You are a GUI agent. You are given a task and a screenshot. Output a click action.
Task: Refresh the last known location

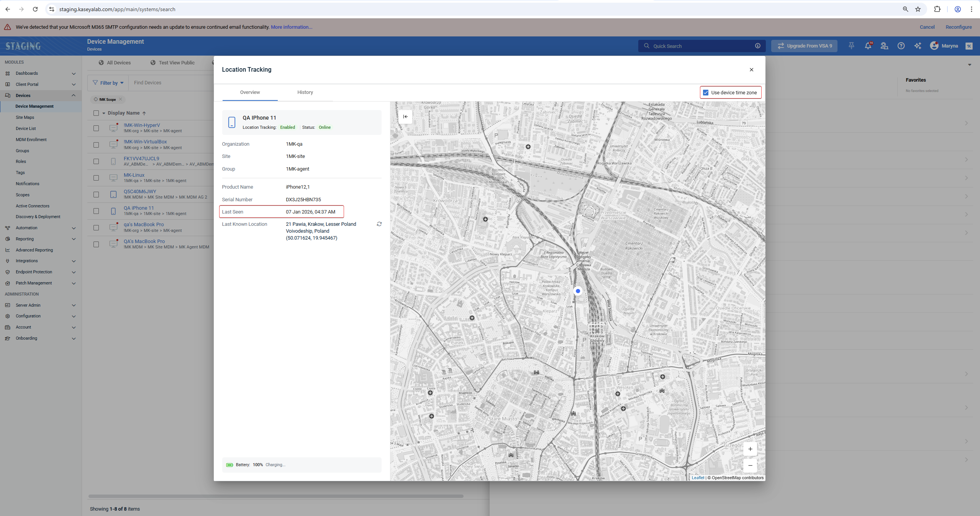[379, 224]
